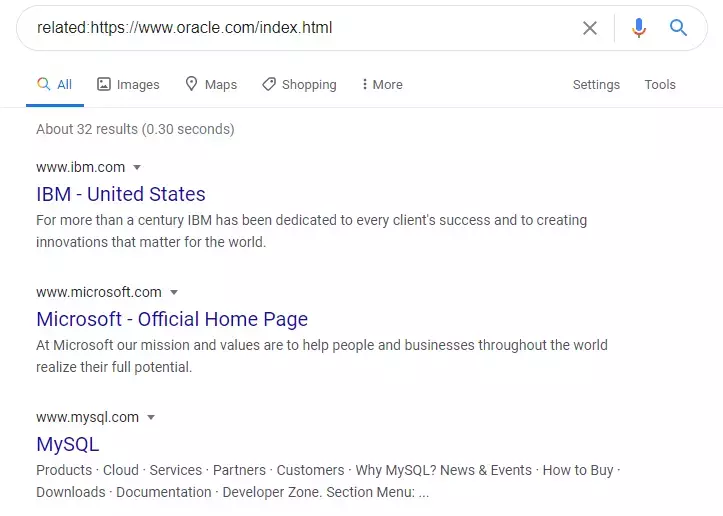Switch to the Shopping tab

299,84
